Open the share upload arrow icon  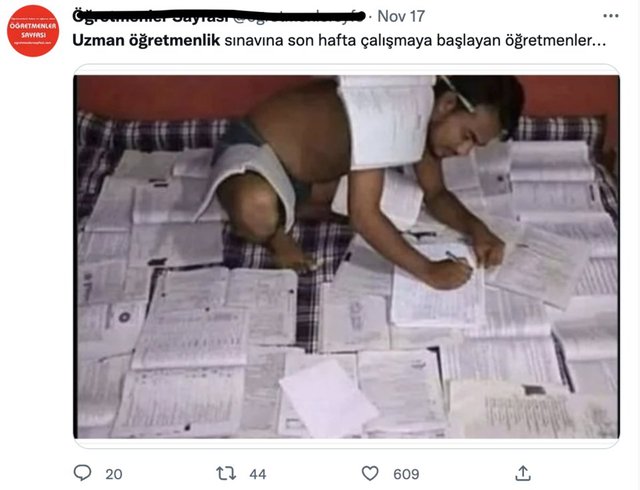coord(522,473)
